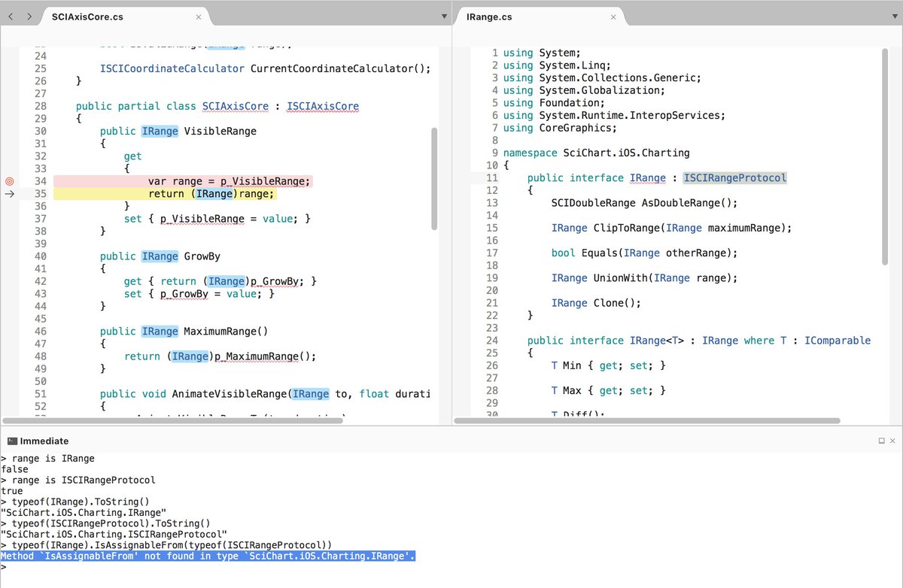Close the Immediate pad with its X icon
This screenshot has height=588, width=903.
[894, 441]
